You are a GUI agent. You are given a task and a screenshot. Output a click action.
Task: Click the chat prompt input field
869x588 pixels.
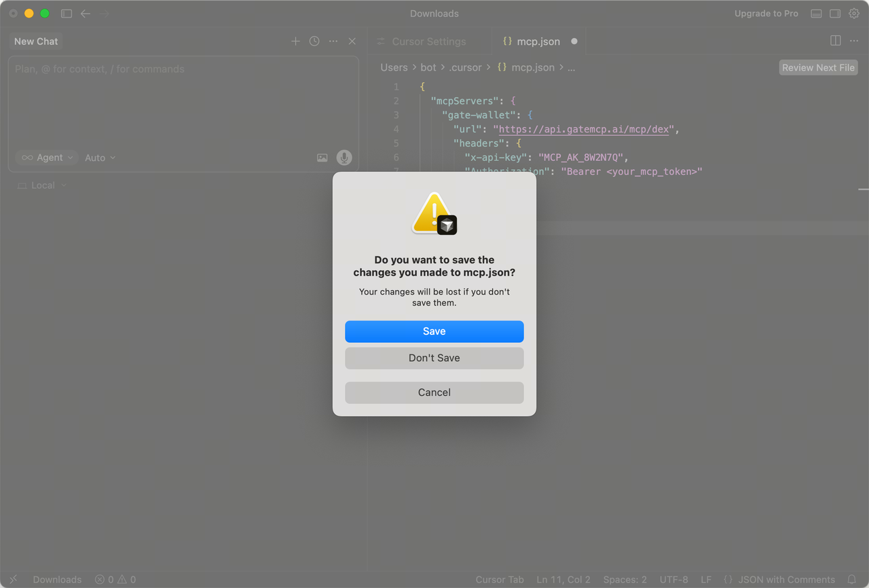pos(183,102)
